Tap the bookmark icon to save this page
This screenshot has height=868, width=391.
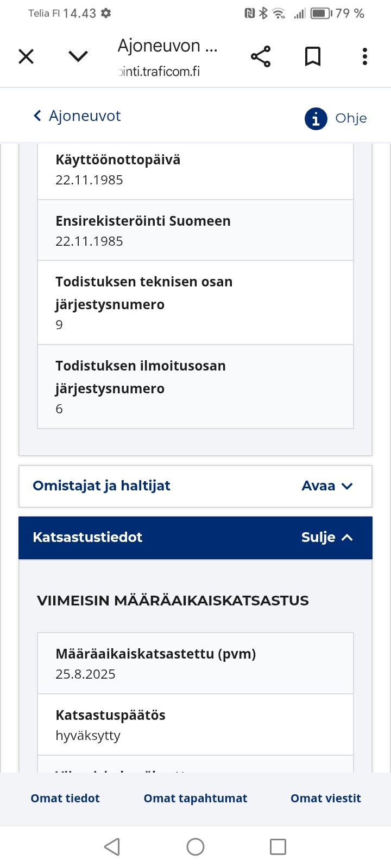pyautogui.click(x=312, y=56)
